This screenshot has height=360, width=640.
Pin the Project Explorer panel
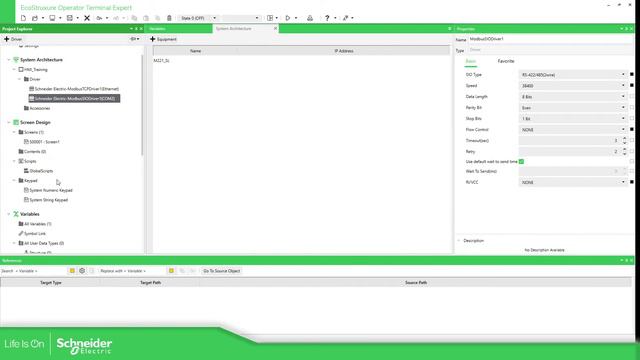pyautogui.click(x=136, y=29)
